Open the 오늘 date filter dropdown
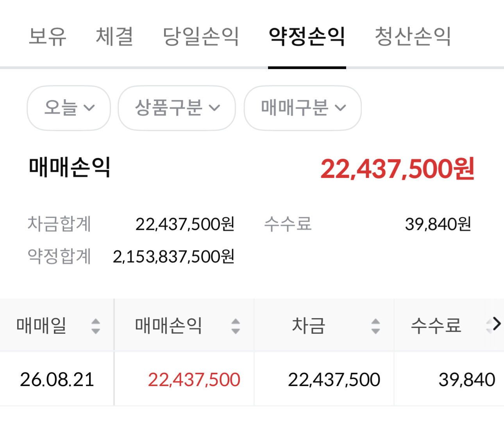Viewport: 504px width, 436px height. click(x=69, y=108)
